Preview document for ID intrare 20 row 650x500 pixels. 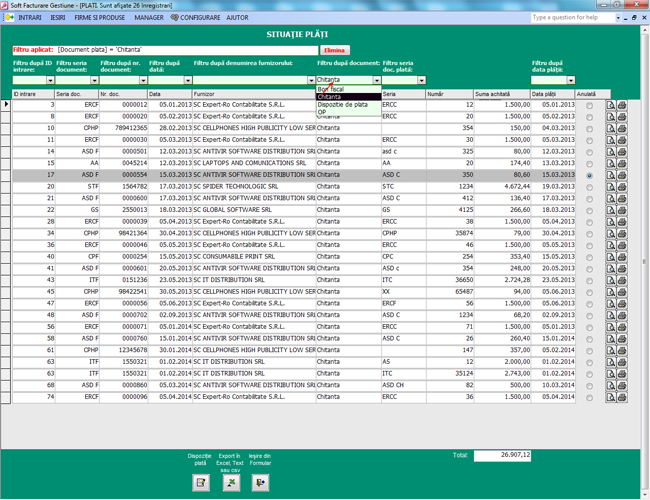pyautogui.click(x=611, y=187)
